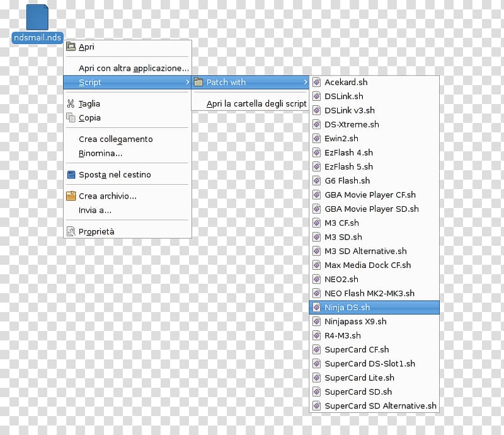Choose GBA Movie Player CF.sh
The width and height of the screenshot is (504, 435).
[x=374, y=195]
